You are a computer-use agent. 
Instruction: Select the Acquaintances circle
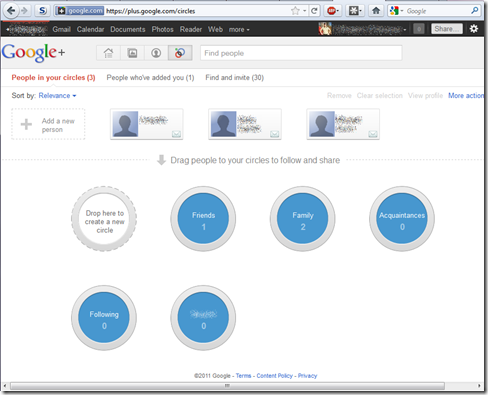pos(402,219)
